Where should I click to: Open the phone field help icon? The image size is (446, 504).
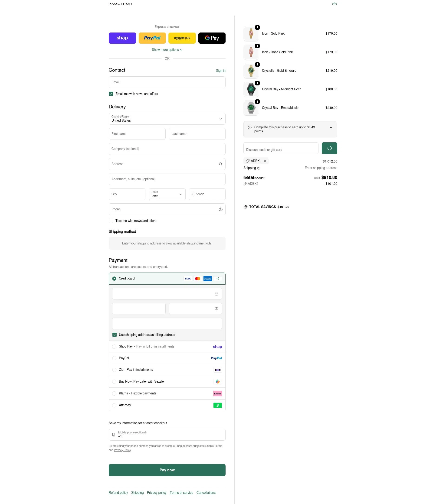point(220,209)
